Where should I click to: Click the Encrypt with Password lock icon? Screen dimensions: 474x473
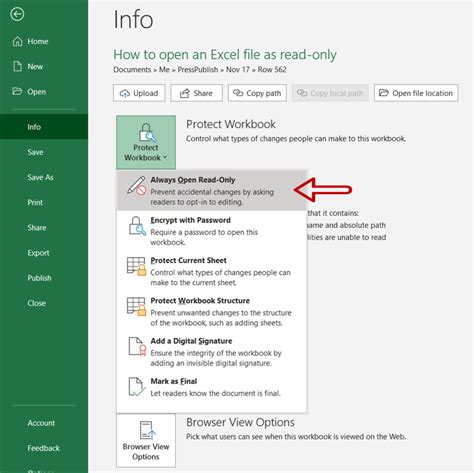(137, 226)
